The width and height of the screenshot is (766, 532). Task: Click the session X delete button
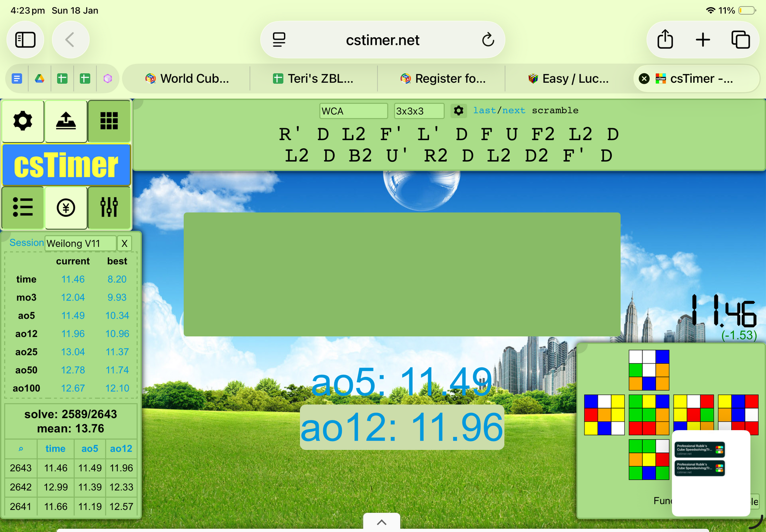[124, 243]
